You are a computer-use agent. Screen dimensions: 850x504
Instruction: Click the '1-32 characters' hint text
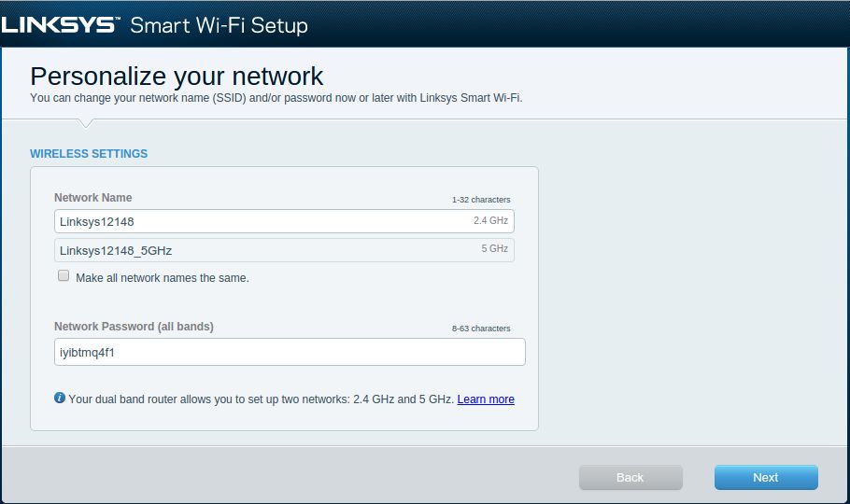point(481,200)
